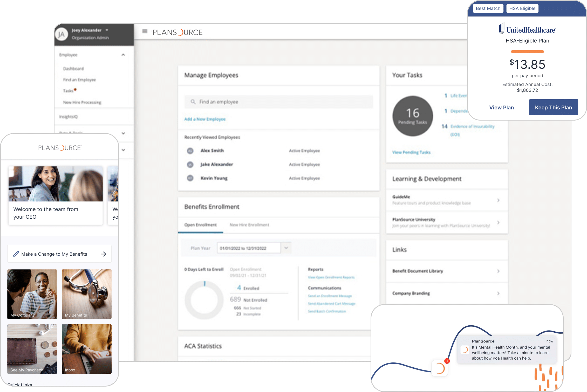Click the orange bar under HSA-Eligible Plan
Screen dimensions: 587x392
point(527,52)
